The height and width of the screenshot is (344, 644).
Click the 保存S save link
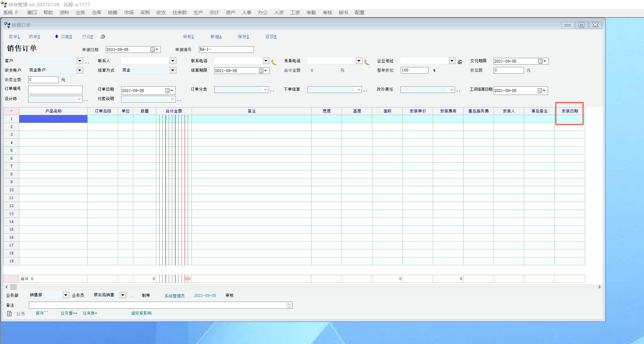tap(243, 37)
